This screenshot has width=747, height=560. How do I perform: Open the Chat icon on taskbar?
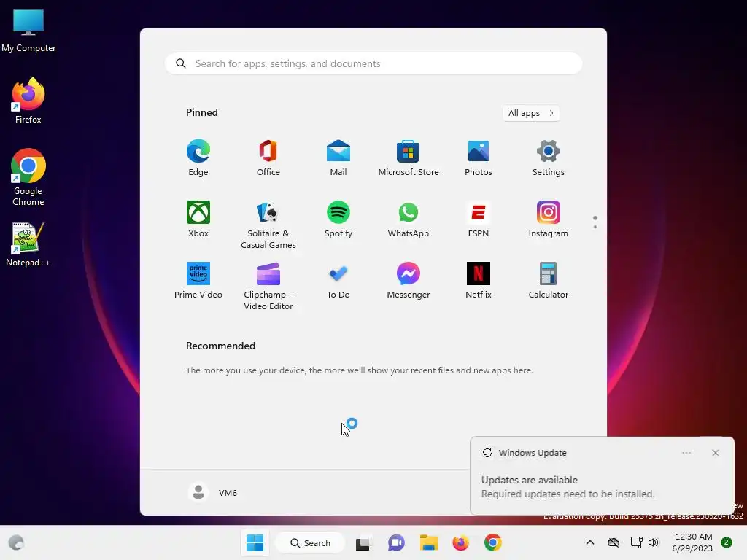tap(396, 542)
